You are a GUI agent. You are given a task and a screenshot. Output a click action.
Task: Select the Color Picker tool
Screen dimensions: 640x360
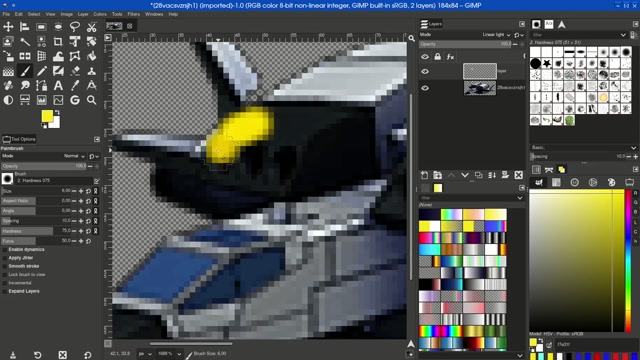75,86
